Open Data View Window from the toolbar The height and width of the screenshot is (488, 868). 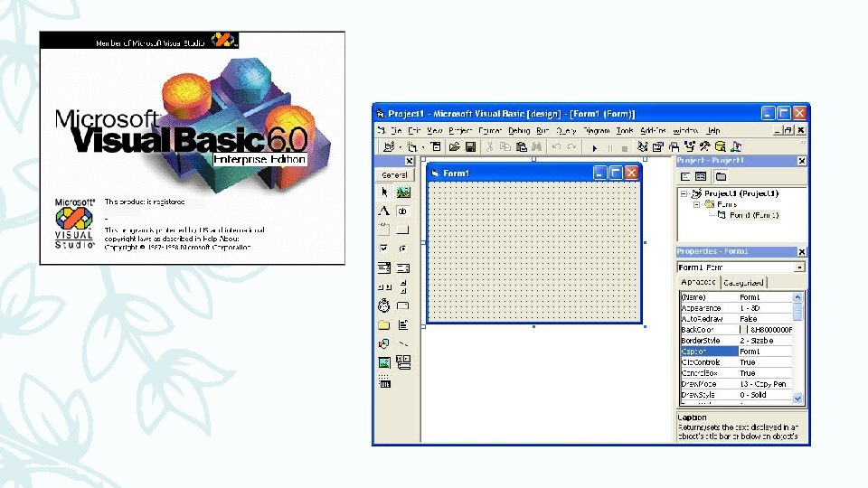(721, 146)
